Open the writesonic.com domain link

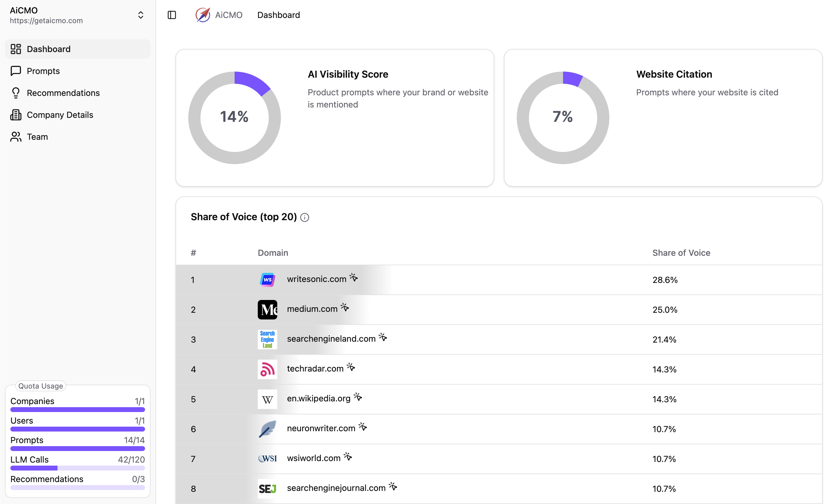coord(317,279)
